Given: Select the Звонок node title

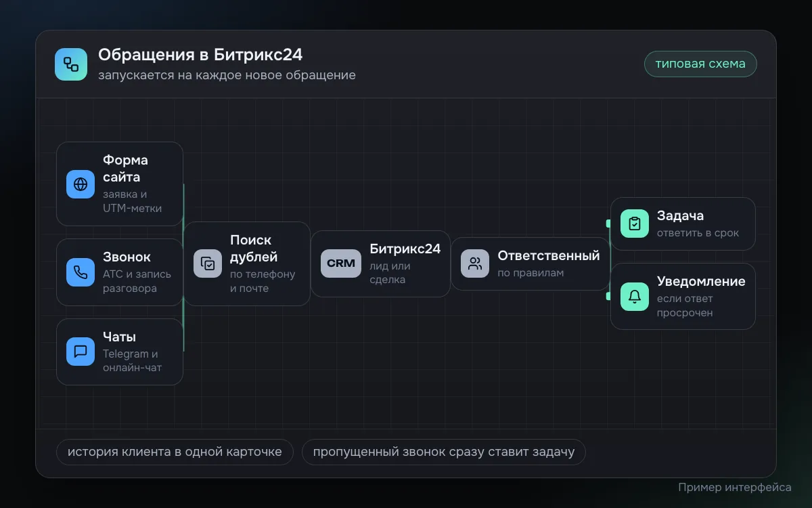Looking at the screenshot, I should coord(127,257).
